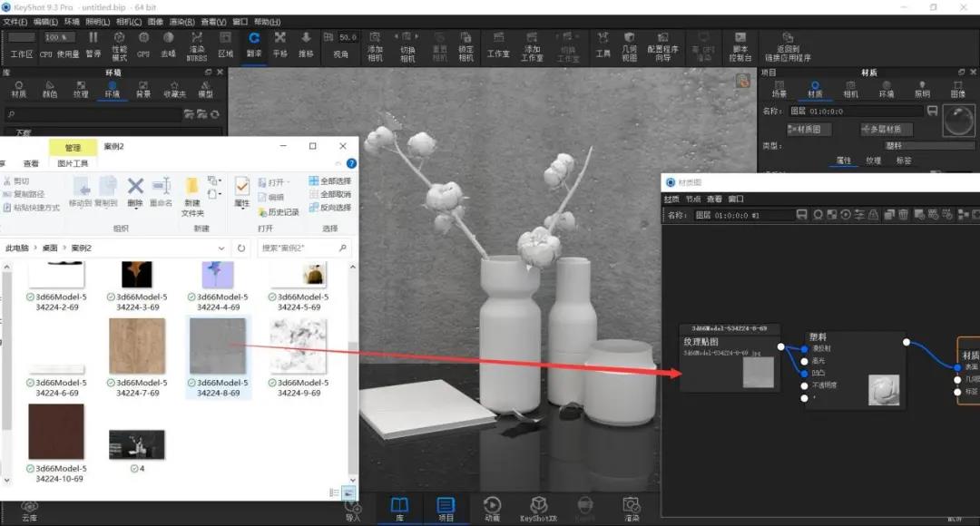The width and height of the screenshot is (980, 526).
Task: Click the Add Camera (添加相机) toolbar icon
Action: click(x=375, y=46)
